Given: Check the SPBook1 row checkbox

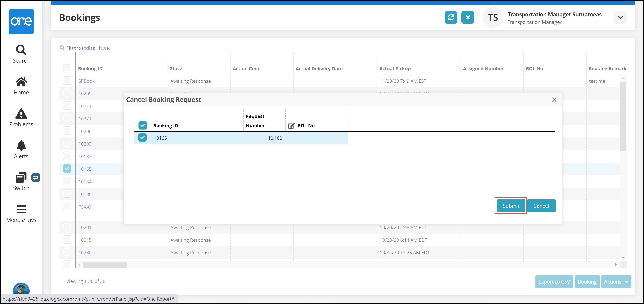Looking at the screenshot, I should pos(67,81).
